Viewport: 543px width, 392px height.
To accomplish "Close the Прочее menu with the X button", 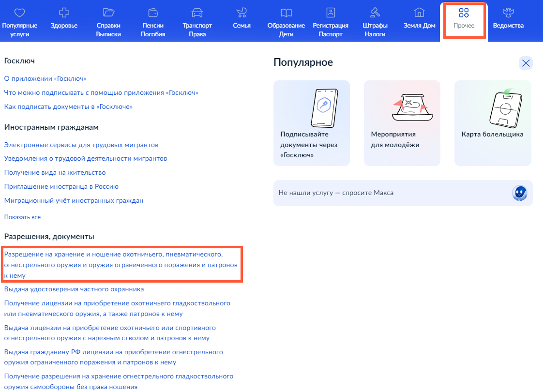I will click(526, 63).
